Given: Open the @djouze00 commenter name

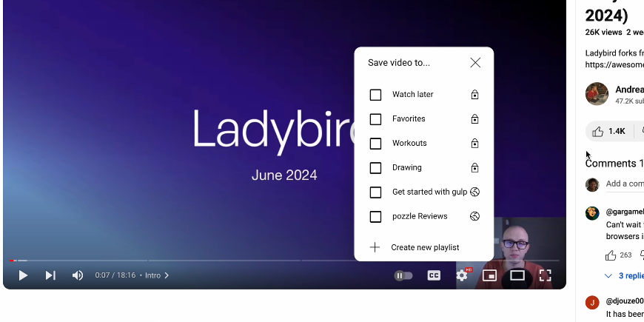Looking at the screenshot, I should [625, 301].
